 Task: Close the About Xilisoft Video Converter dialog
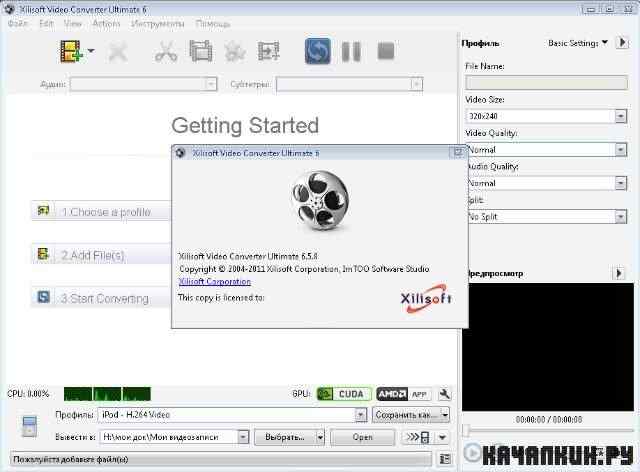click(458, 153)
